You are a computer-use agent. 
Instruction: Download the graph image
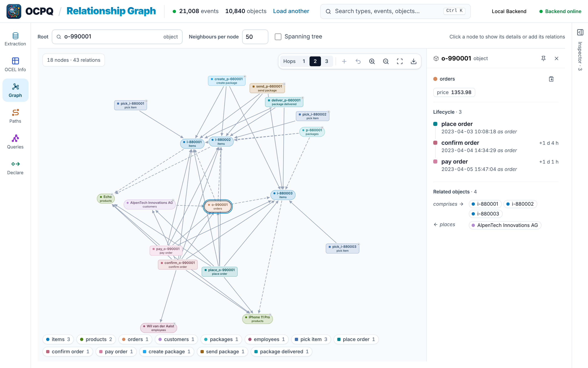click(x=414, y=61)
